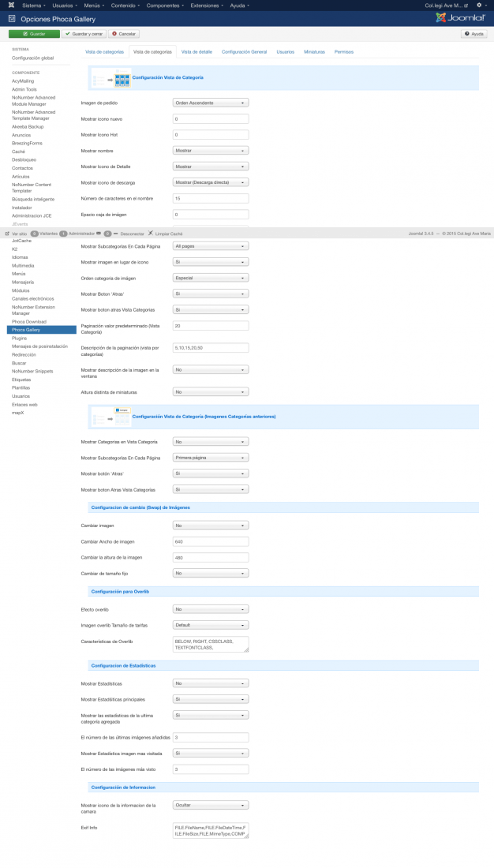Open Plugins in sidebar
This screenshot has height=868, width=494.
click(20, 339)
